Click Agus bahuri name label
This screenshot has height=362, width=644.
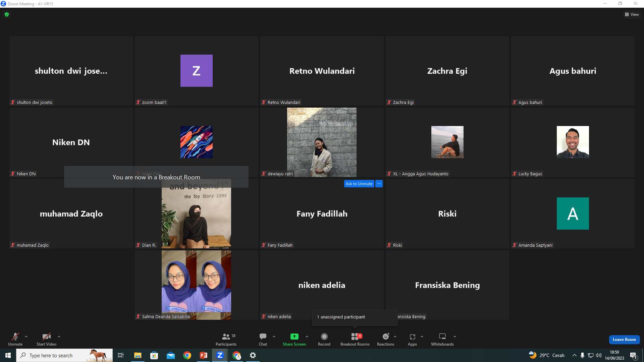530,103
